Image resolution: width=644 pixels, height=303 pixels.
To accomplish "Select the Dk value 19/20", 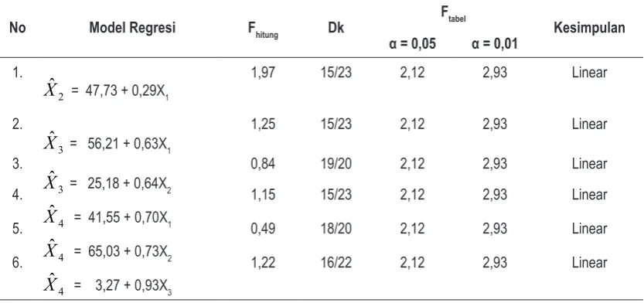I will tap(336, 163).
